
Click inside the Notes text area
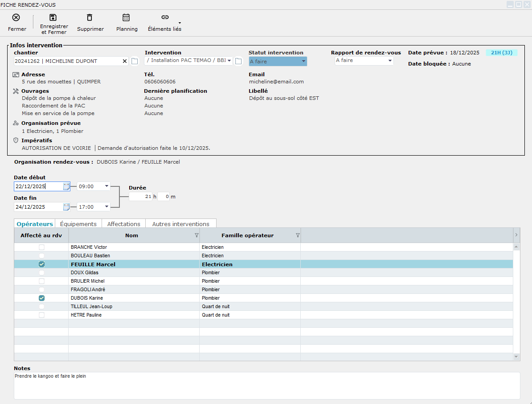click(x=266, y=386)
